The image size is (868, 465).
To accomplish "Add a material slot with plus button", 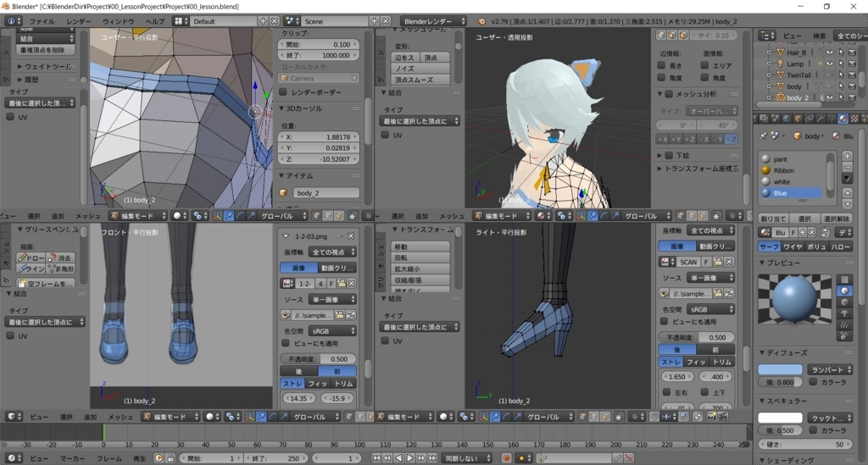I will click(x=847, y=156).
